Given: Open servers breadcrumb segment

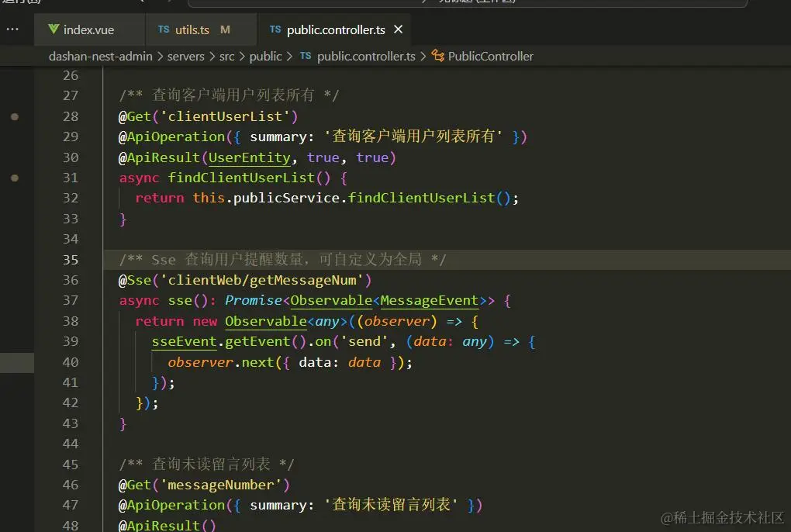Looking at the screenshot, I should click(185, 56).
